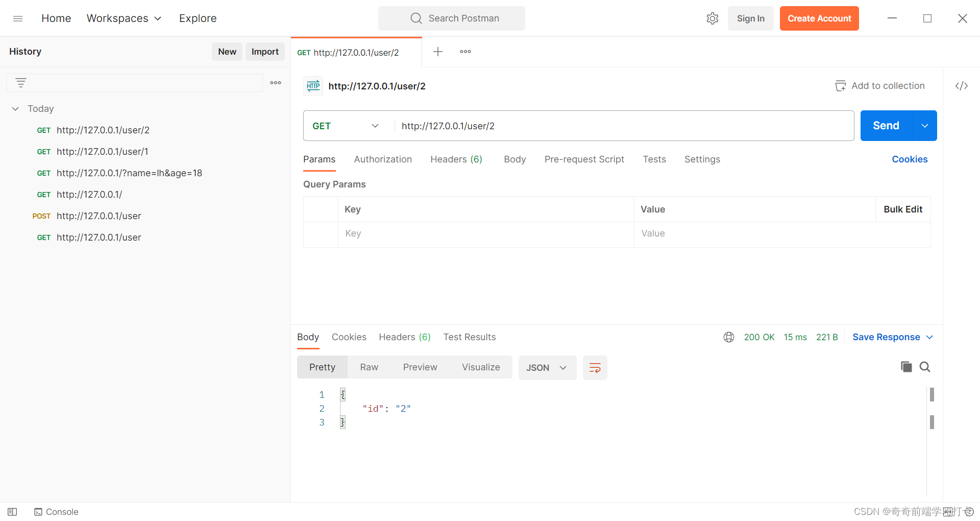Go to Home
The image size is (980, 521).
tap(56, 18)
